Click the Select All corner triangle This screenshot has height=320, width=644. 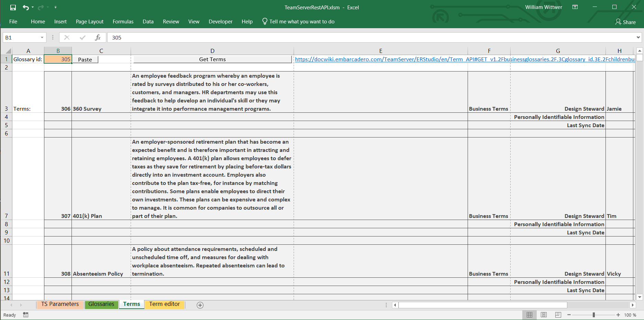pos(8,51)
